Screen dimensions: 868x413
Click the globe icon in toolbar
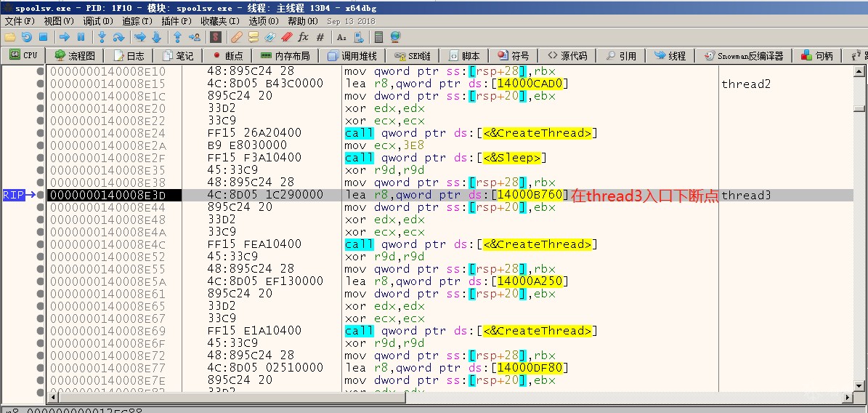pyautogui.click(x=395, y=37)
